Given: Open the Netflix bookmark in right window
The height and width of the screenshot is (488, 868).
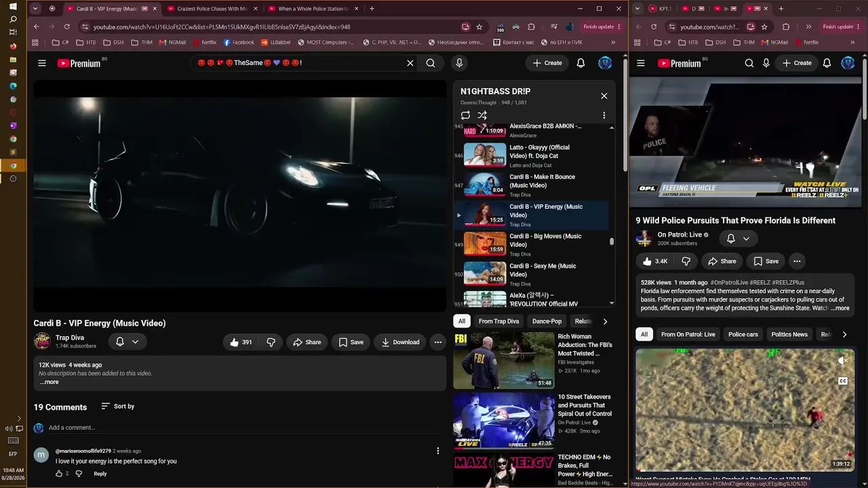Looking at the screenshot, I should point(806,42).
